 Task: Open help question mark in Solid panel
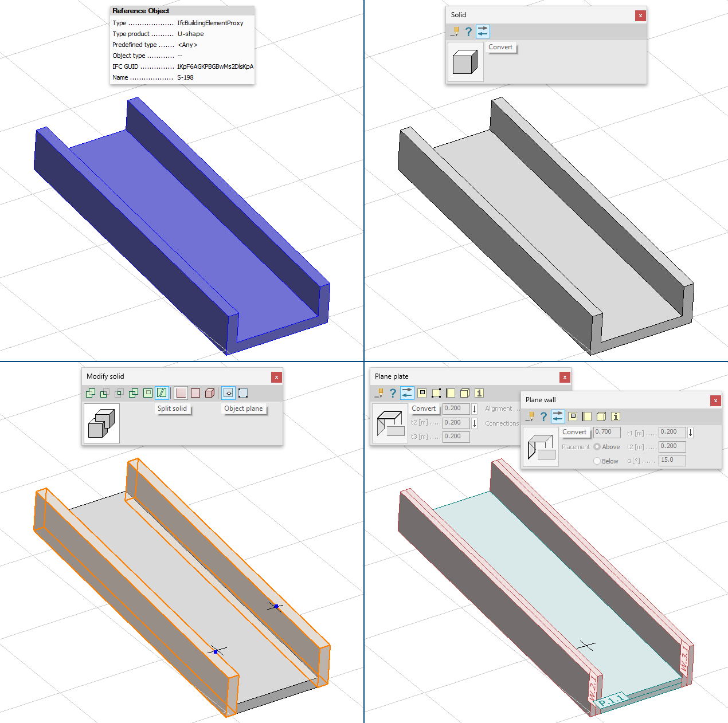coord(468,32)
